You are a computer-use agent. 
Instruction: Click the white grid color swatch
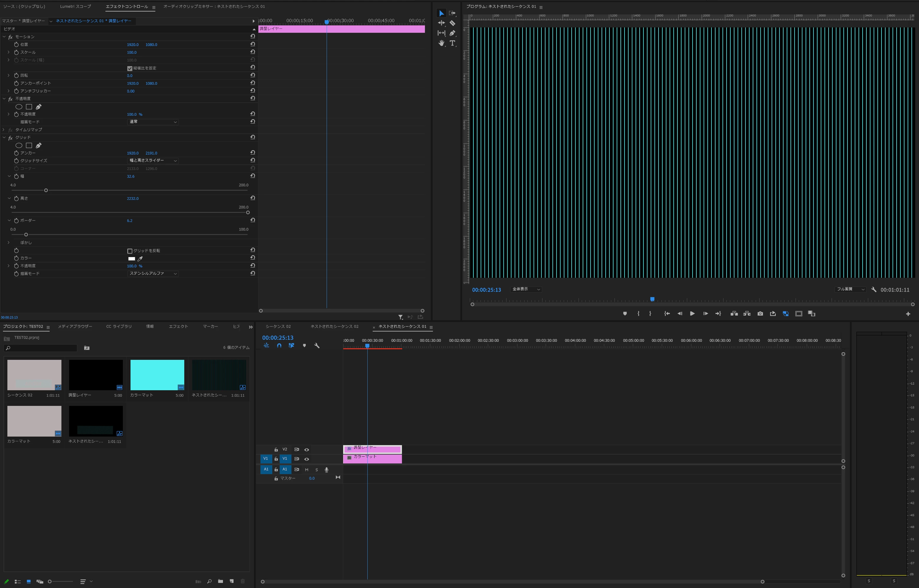[131, 259]
